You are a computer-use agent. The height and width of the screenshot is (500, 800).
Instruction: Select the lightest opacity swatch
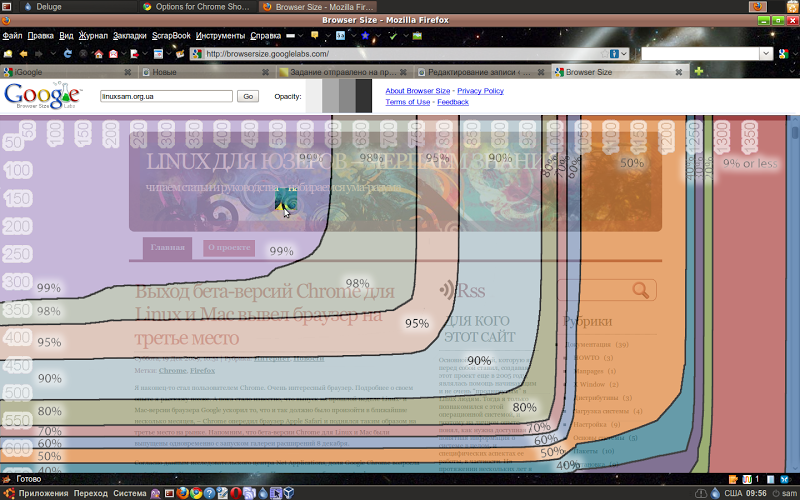tap(314, 96)
